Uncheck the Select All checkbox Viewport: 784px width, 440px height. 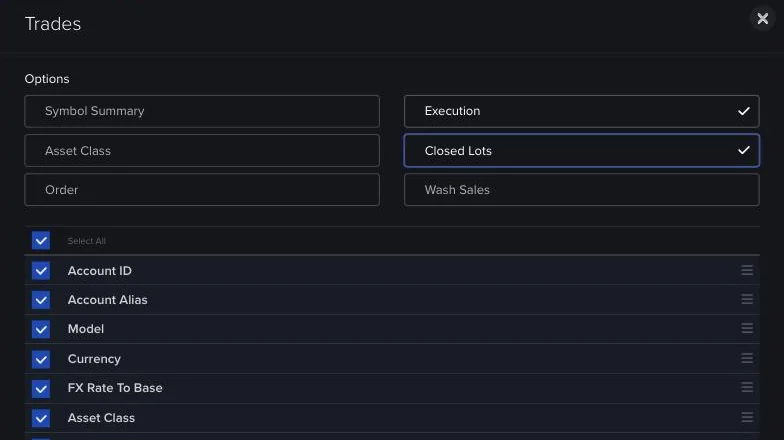point(41,240)
